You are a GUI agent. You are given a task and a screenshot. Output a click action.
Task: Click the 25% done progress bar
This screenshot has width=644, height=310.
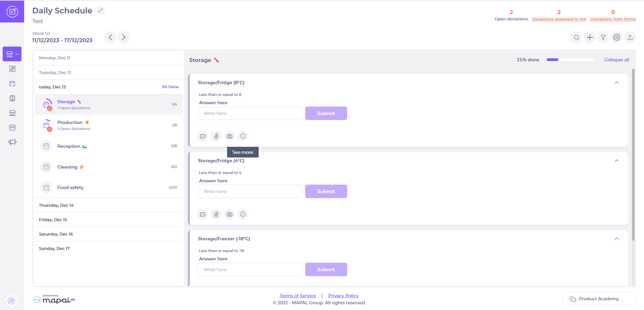570,60
